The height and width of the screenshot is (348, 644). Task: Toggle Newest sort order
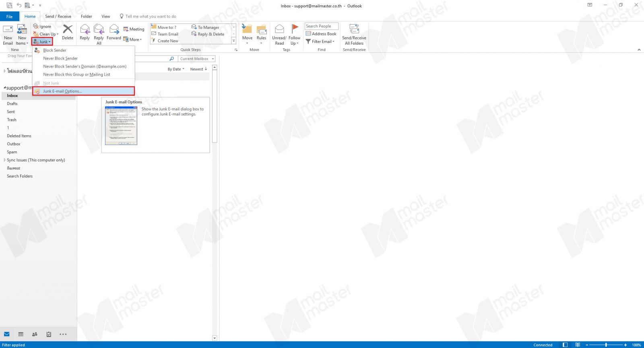click(x=198, y=69)
